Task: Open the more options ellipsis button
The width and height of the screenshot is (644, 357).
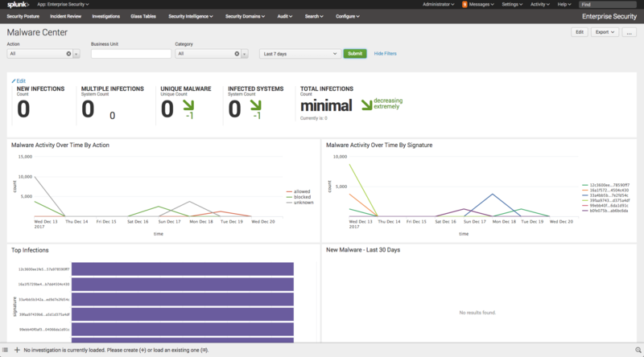Action: click(x=630, y=32)
